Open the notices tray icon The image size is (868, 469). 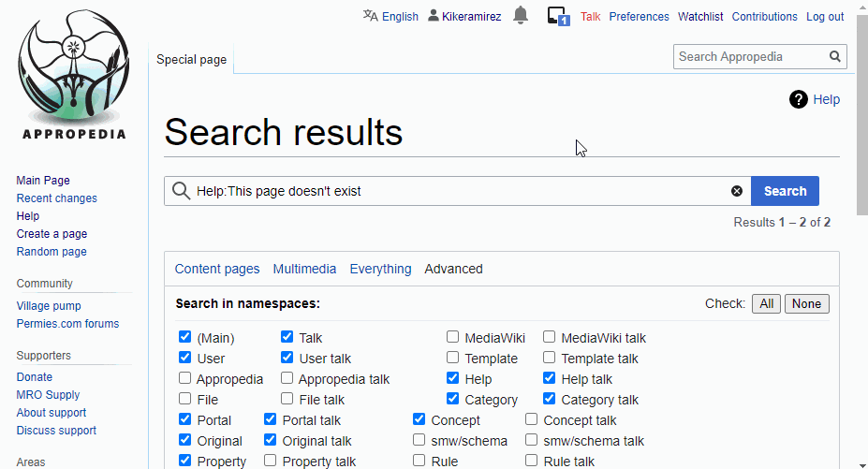pyautogui.click(x=558, y=16)
